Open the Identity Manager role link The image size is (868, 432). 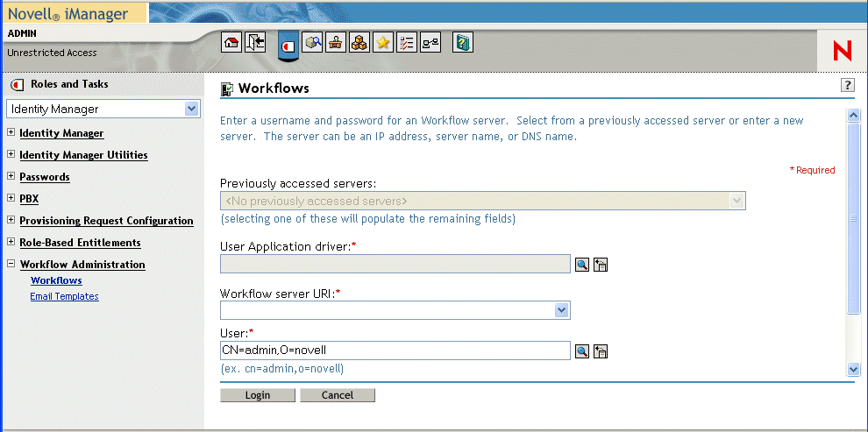[x=61, y=133]
